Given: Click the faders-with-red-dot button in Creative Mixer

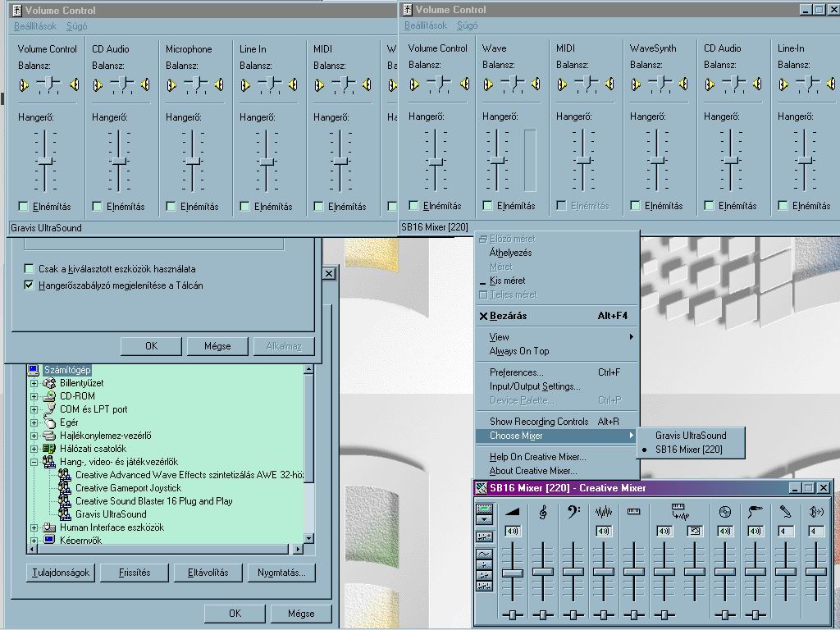Looking at the screenshot, I should click(x=484, y=536).
